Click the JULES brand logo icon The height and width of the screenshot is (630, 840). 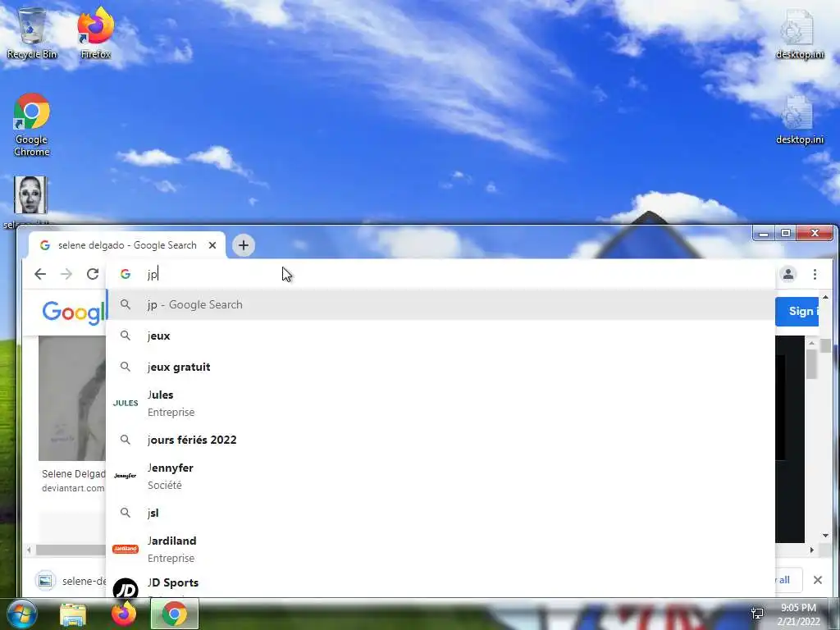(126, 403)
